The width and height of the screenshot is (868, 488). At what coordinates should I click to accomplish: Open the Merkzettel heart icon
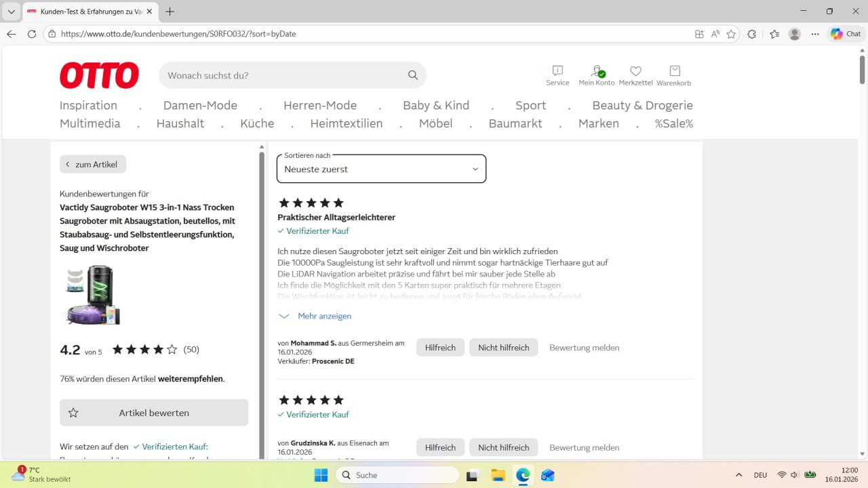tap(635, 75)
